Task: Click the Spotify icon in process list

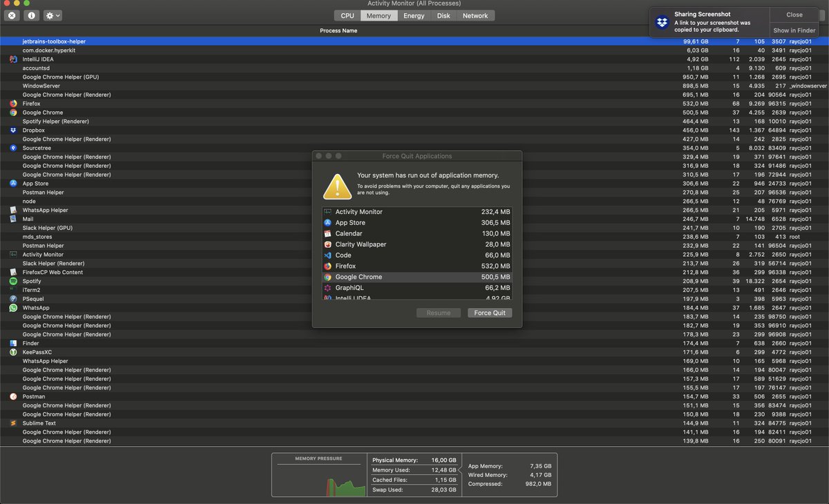Action: (x=13, y=281)
